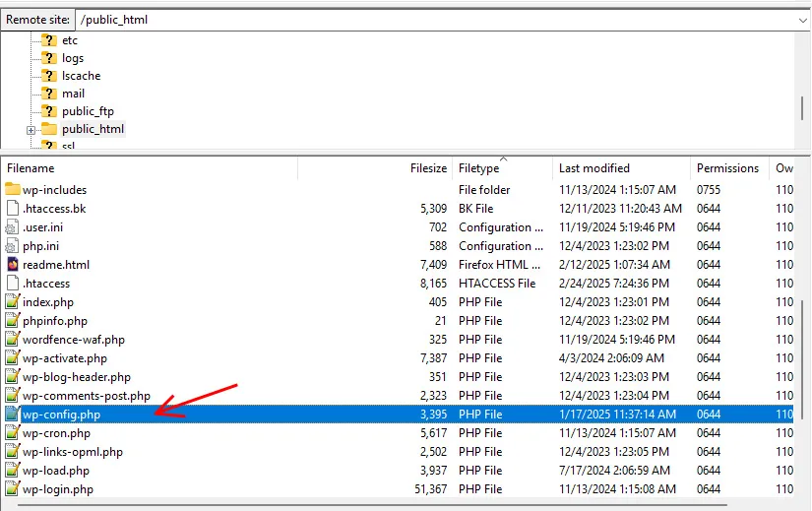Click the readme.html Firefox icon
Image resolution: width=812 pixels, height=511 pixels.
pos(13,264)
